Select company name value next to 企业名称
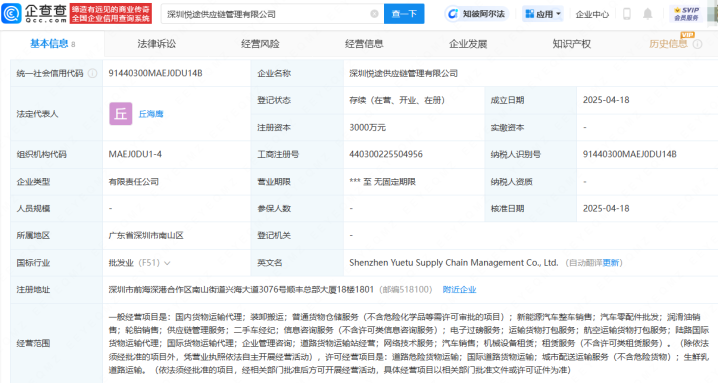The height and width of the screenshot is (383, 718). 403,73
